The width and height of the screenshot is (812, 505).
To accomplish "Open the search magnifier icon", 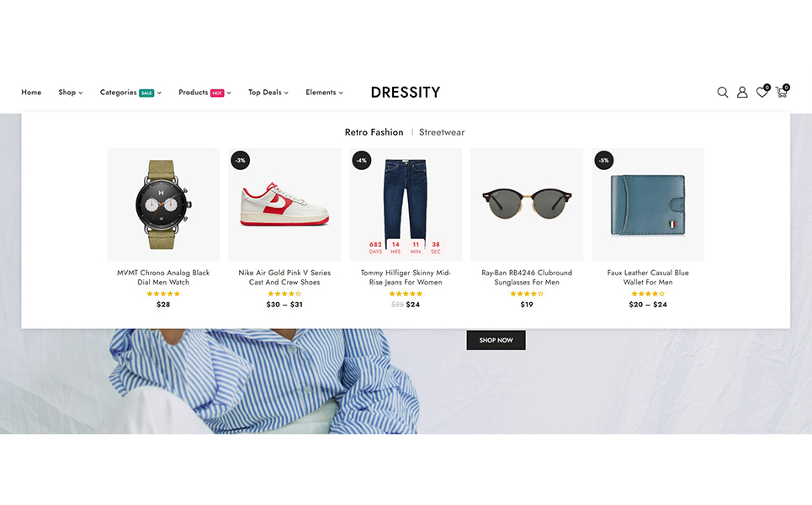I will pyautogui.click(x=723, y=93).
